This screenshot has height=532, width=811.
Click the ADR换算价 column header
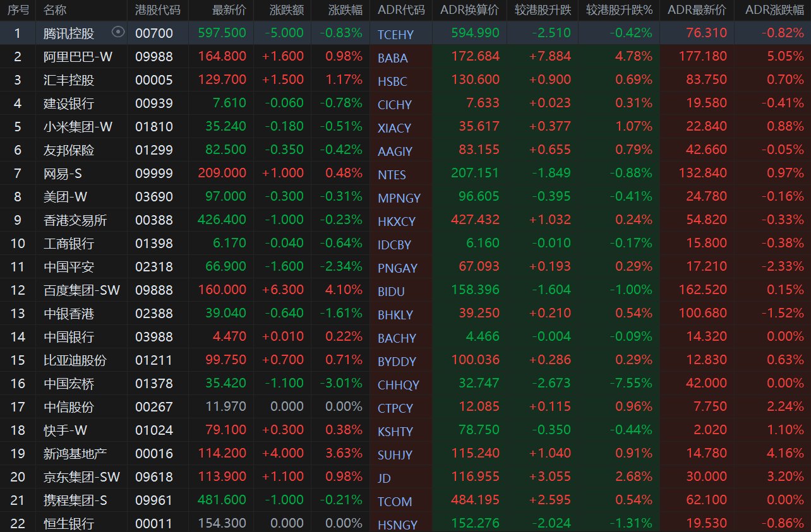click(x=469, y=10)
